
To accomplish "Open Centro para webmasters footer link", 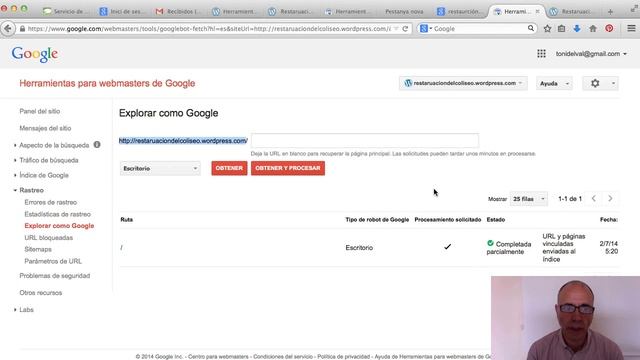I will (218, 357).
